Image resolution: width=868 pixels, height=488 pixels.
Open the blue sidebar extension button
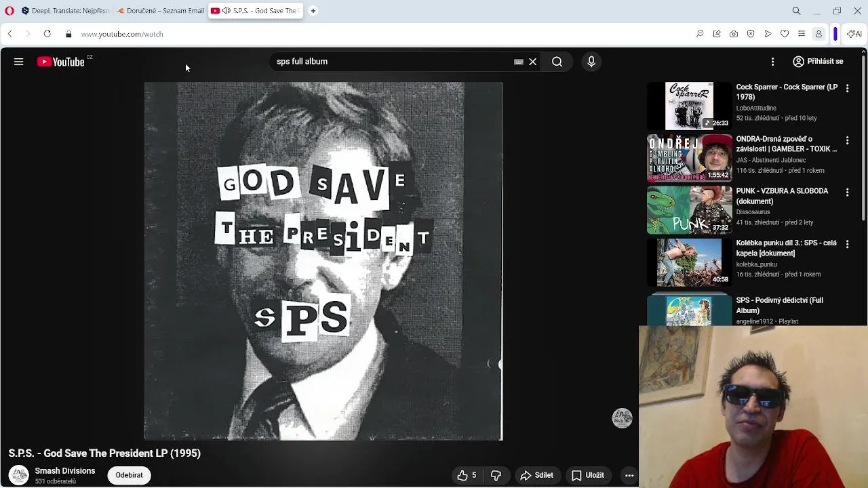click(x=835, y=34)
